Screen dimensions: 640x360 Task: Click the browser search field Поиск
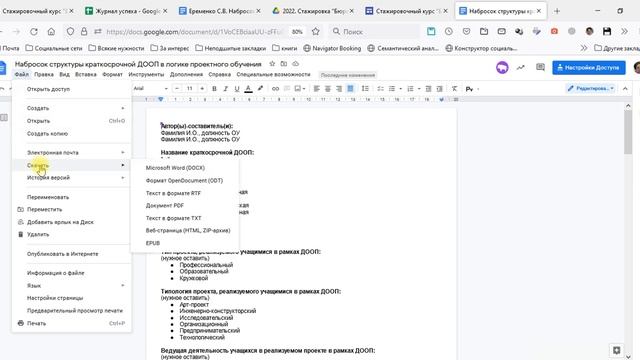374,31
